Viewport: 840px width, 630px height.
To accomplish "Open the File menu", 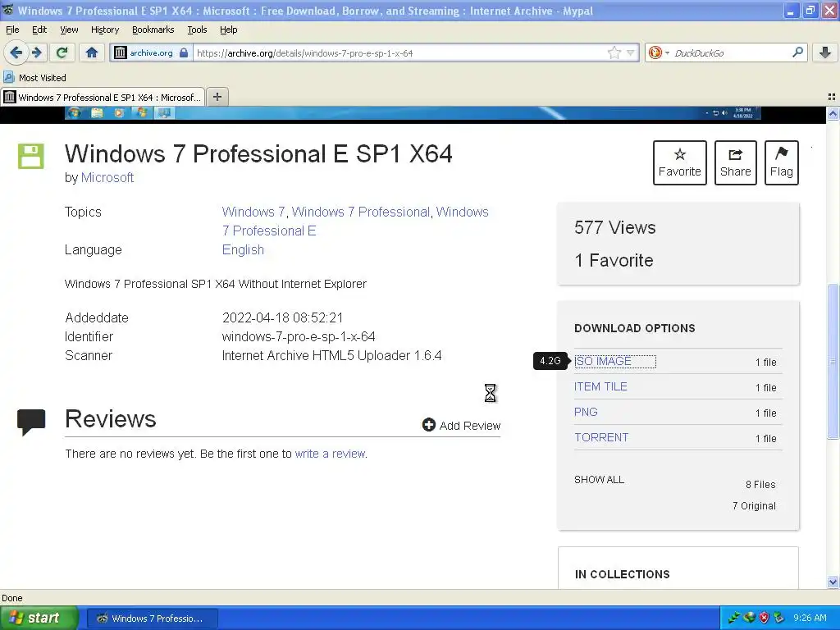I will (12, 30).
